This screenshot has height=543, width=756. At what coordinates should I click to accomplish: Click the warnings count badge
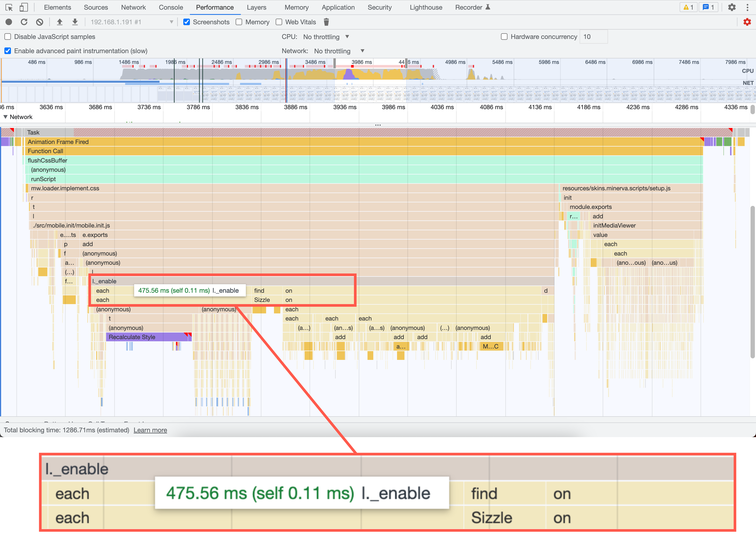pyautogui.click(x=688, y=7)
